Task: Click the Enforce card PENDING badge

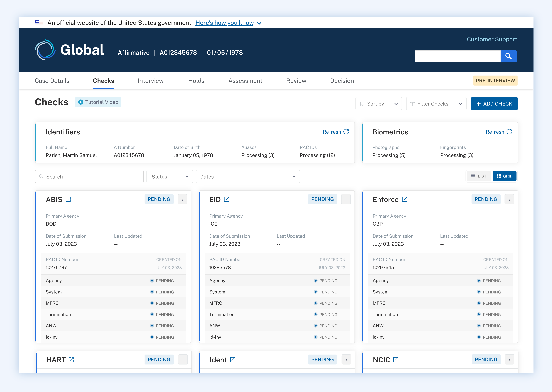Action: tap(486, 199)
